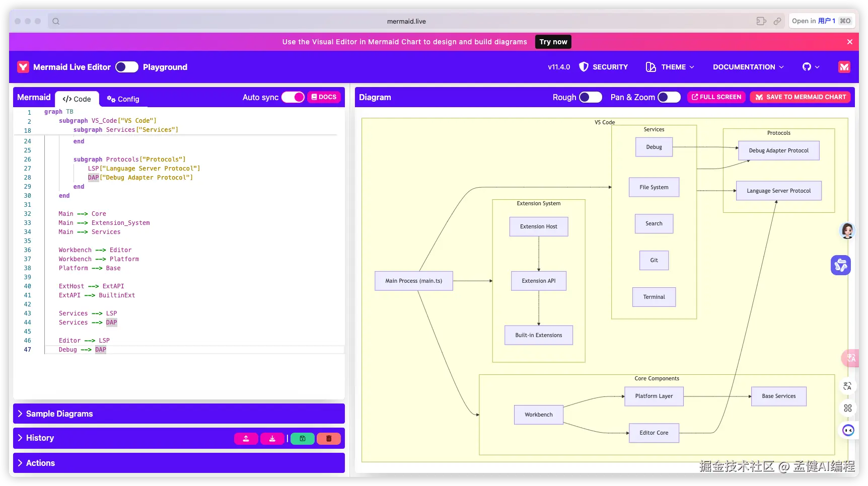The width and height of the screenshot is (868, 486).
Task: Click code line 'ExtAPI --> BuiltinExt'
Action: point(97,295)
